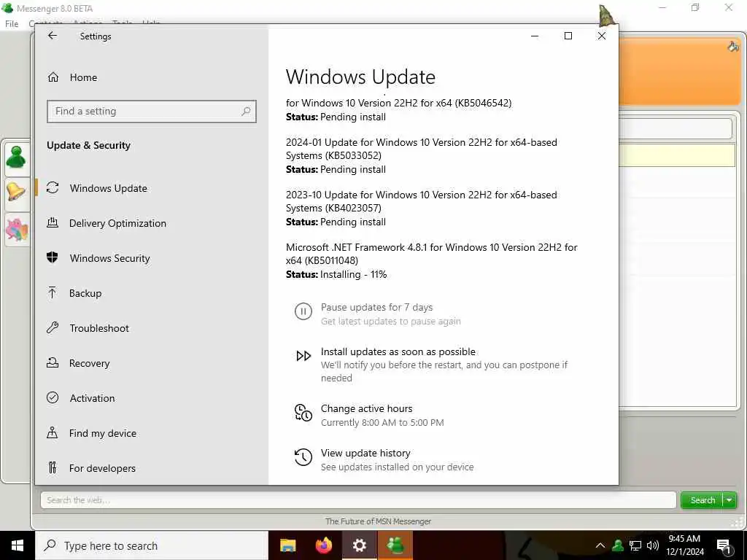Go back with the Settings back arrow
Screen dimensions: 747x560
point(53,36)
